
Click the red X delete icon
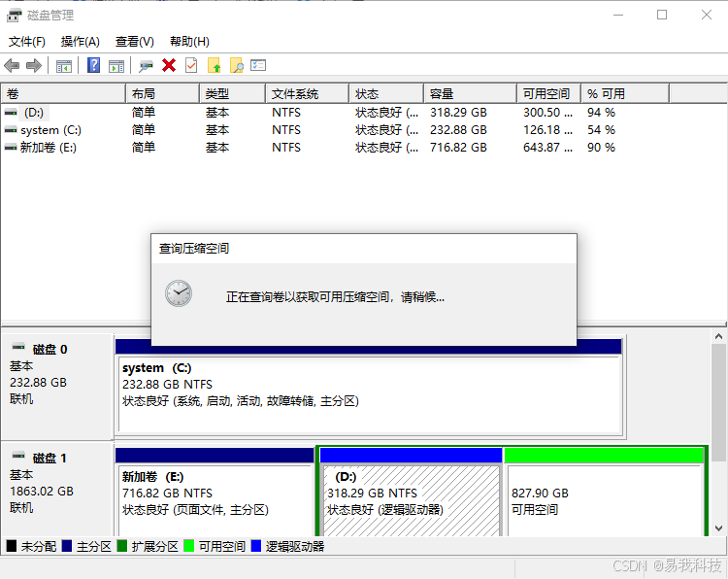[169, 65]
